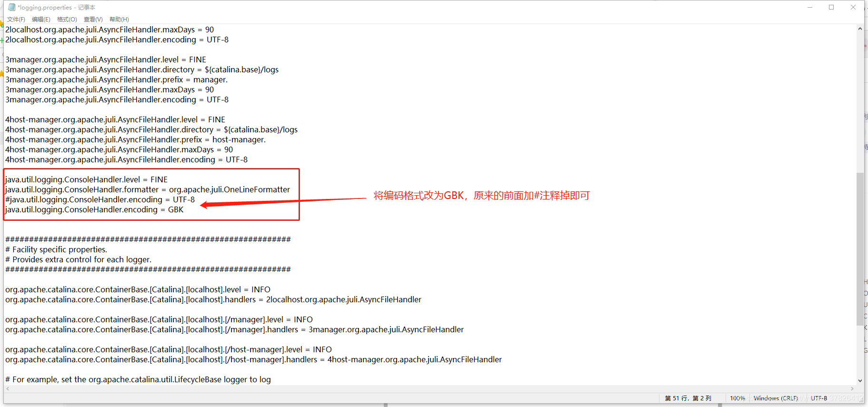Minimize the Notepad window
The image size is (868, 407).
809,7
